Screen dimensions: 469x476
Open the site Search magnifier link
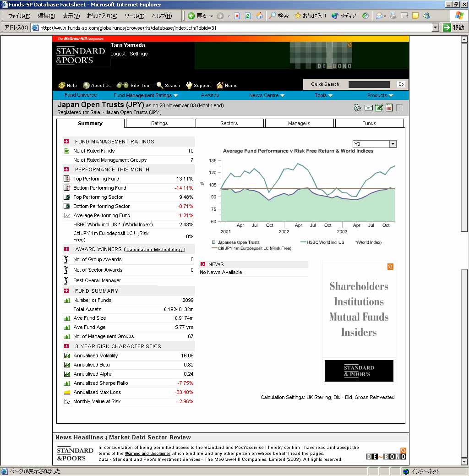168,85
